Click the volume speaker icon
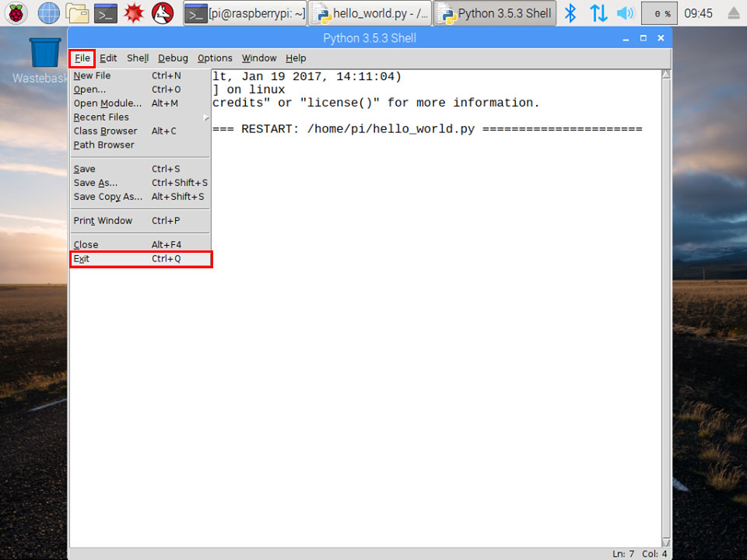 (x=626, y=13)
